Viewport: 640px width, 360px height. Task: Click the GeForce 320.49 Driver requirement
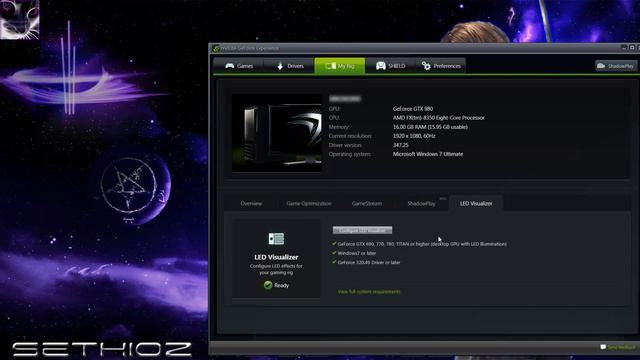369,262
